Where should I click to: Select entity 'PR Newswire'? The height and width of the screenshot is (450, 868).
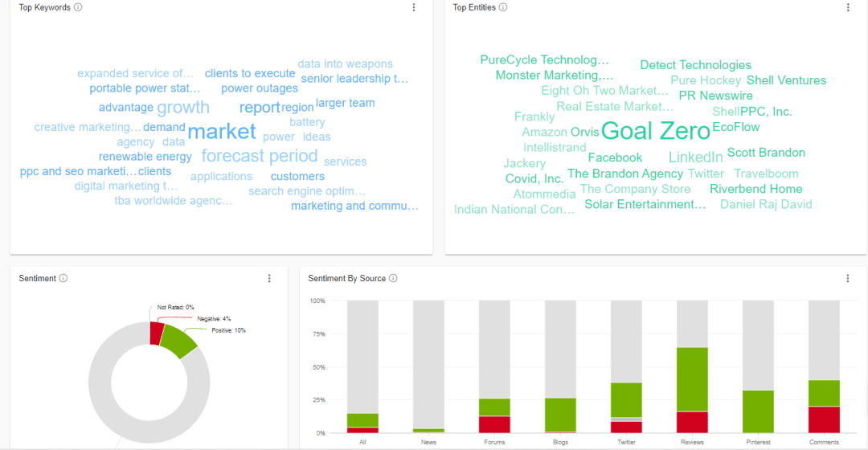(715, 96)
